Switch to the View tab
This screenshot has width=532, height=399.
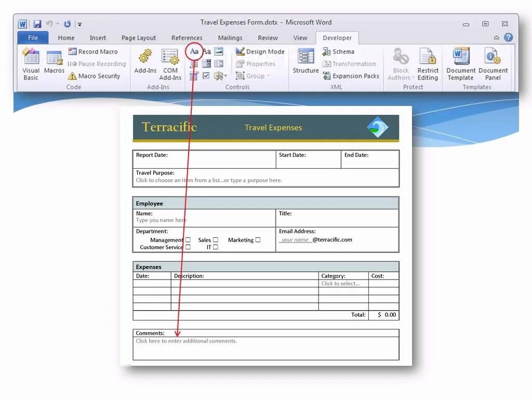(300, 37)
